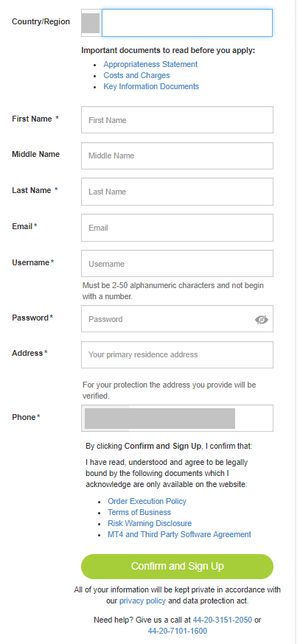This screenshot has width=300, height=644.
Task: Open the Costs and Charges document
Action: [x=136, y=76]
